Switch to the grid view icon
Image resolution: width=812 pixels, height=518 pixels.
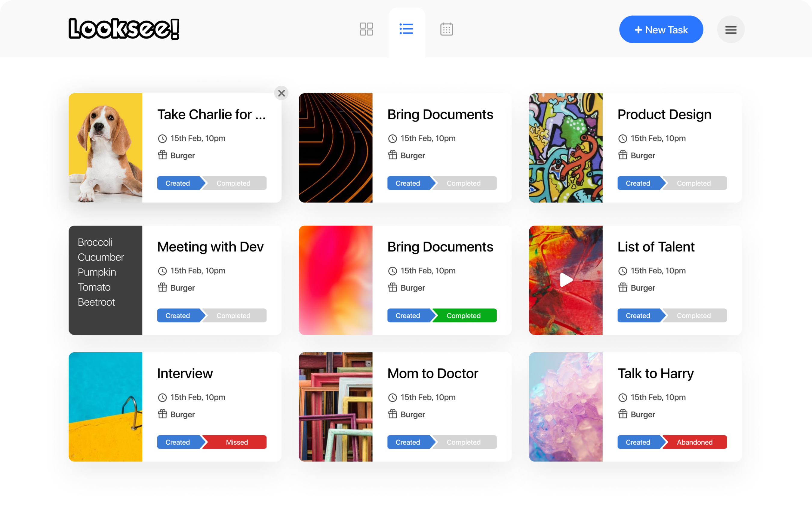point(366,29)
